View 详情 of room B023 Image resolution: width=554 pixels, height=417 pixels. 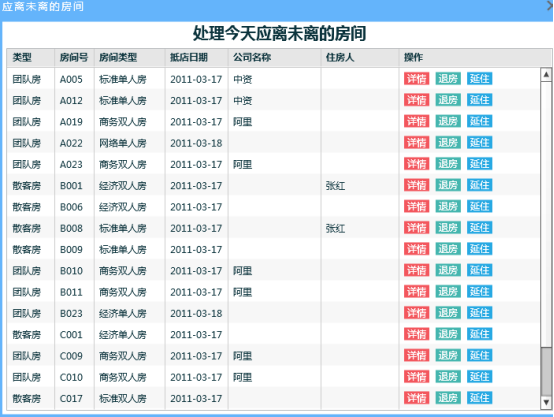[x=417, y=313]
